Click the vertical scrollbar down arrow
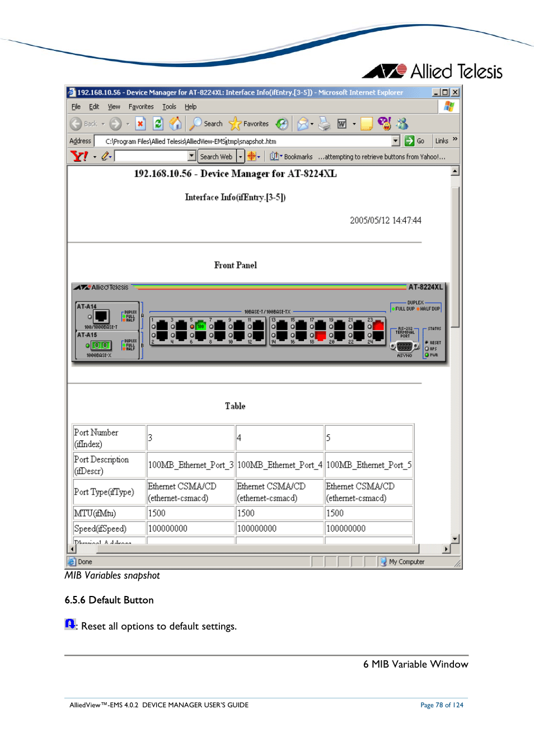Image resolution: width=534 pixels, height=756 pixels. [455, 539]
